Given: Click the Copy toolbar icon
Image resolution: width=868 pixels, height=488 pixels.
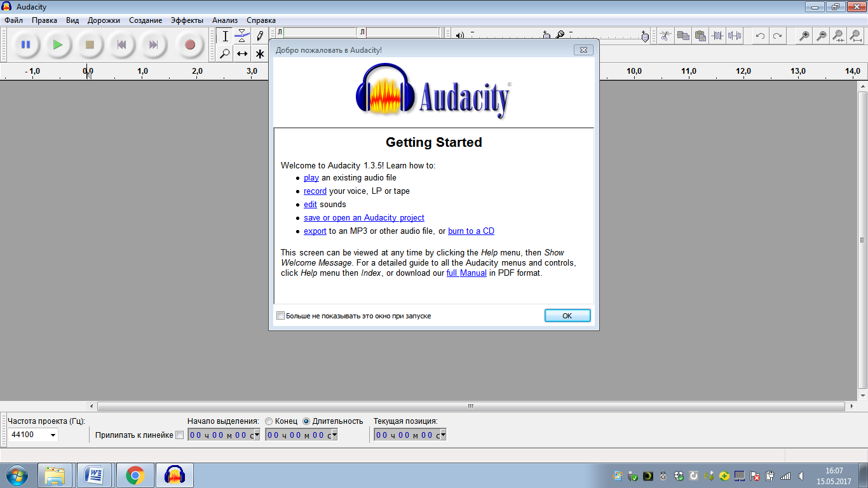Looking at the screenshot, I should (x=683, y=36).
